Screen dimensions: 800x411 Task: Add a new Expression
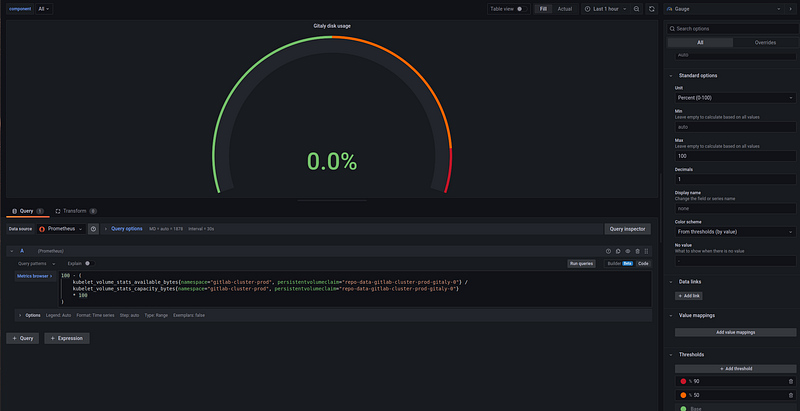click(67, 338)
